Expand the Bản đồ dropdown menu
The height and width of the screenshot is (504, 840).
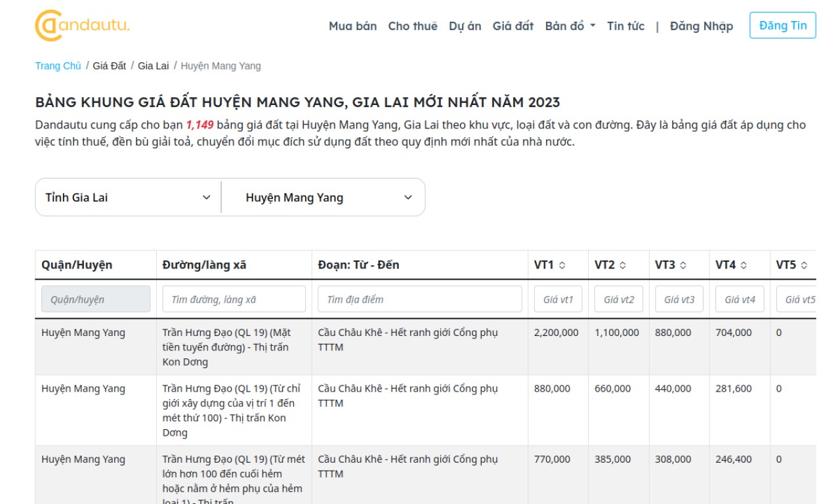click(570, 26)
